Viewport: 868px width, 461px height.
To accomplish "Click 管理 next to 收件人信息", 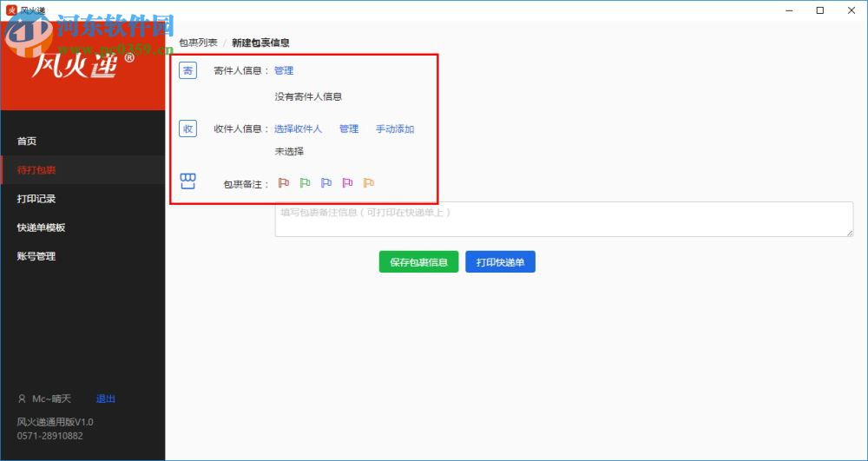I will pos(349,129).
